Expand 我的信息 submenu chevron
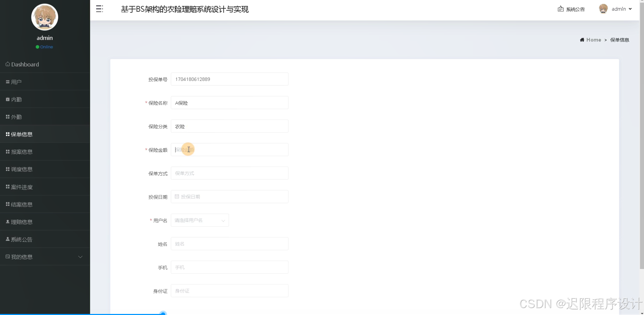 [80, 257]
